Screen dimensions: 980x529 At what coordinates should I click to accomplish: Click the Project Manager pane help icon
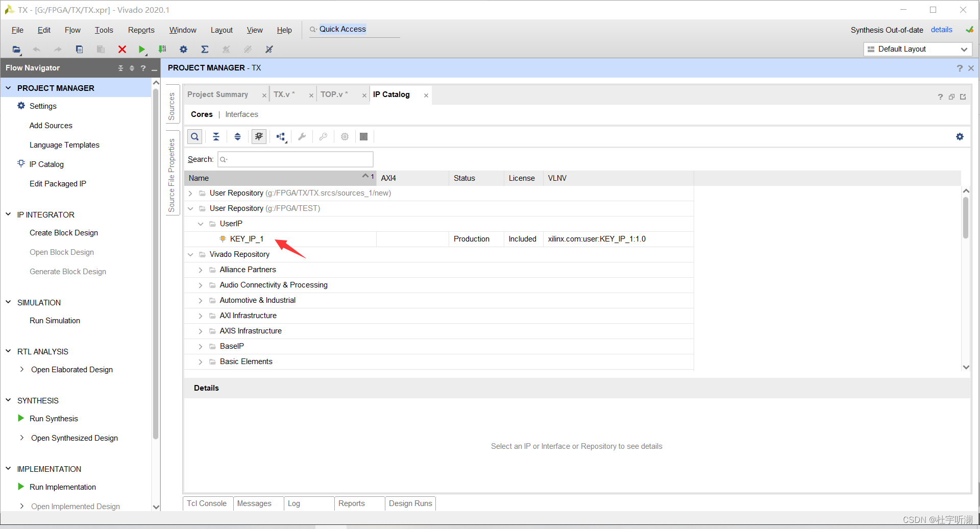coord(960,68)
